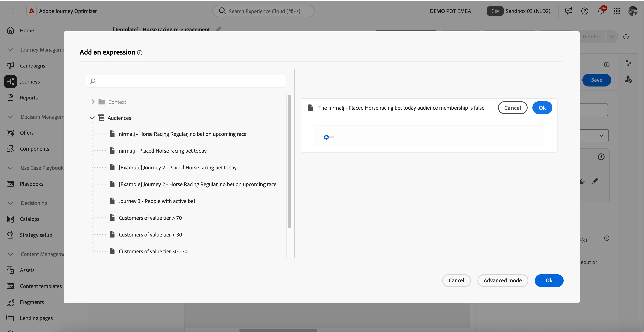Image resolution: width=644 pixels, height=332 pixels.
Task: Click the expression search field
Action: click(186, 81)
